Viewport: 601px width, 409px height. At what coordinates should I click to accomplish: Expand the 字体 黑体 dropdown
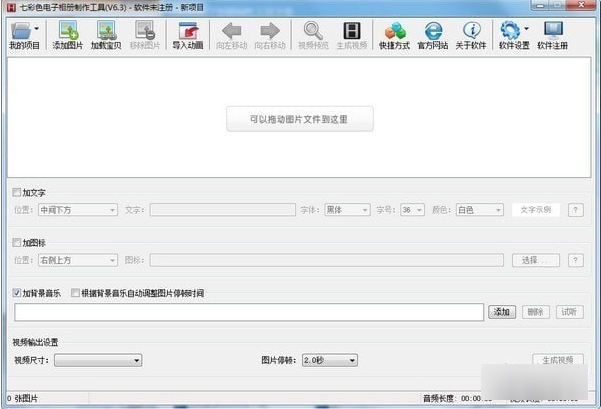click(347, 210)
